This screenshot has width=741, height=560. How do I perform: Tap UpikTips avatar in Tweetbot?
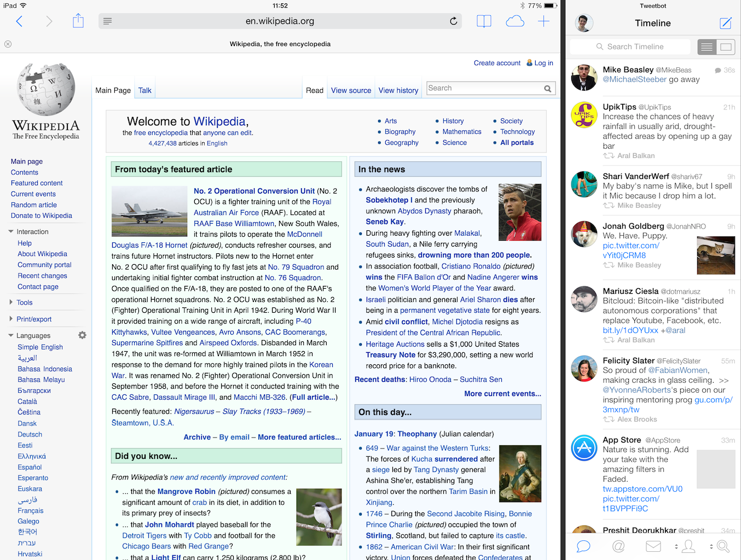pos(584,114)
